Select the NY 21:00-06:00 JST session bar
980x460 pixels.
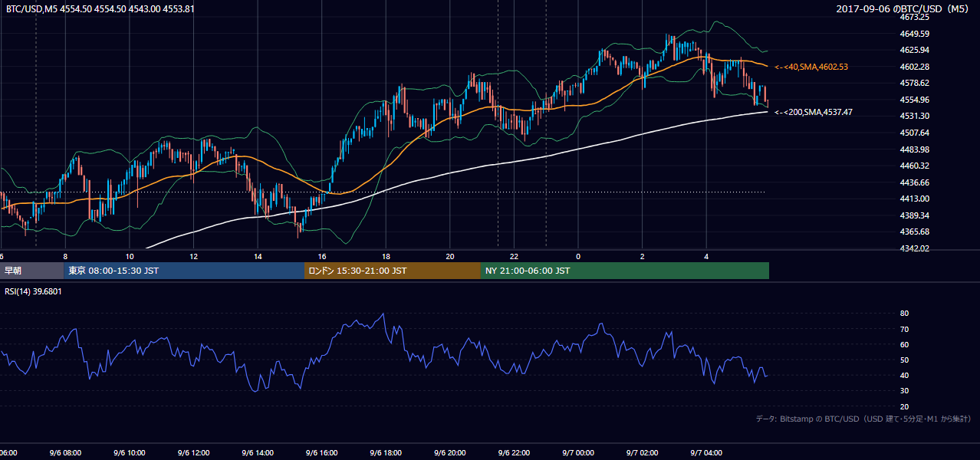coord(625,271)
